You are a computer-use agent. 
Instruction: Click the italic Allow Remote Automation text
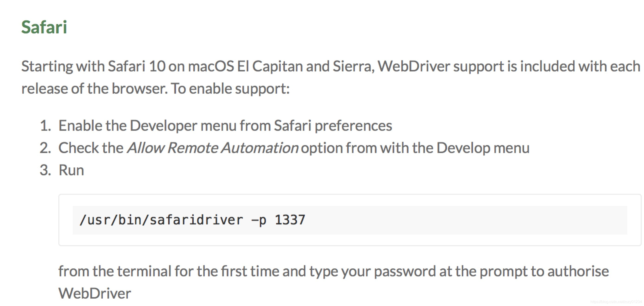click(x=213, y=148)
